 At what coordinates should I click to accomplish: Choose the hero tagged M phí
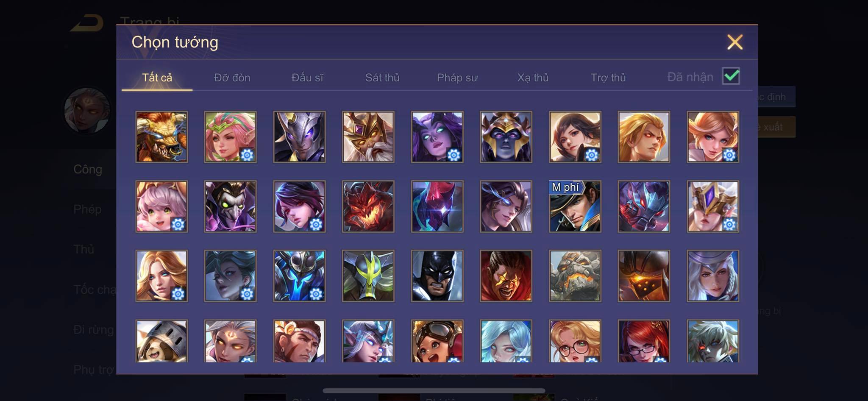[x=575, y=206]
